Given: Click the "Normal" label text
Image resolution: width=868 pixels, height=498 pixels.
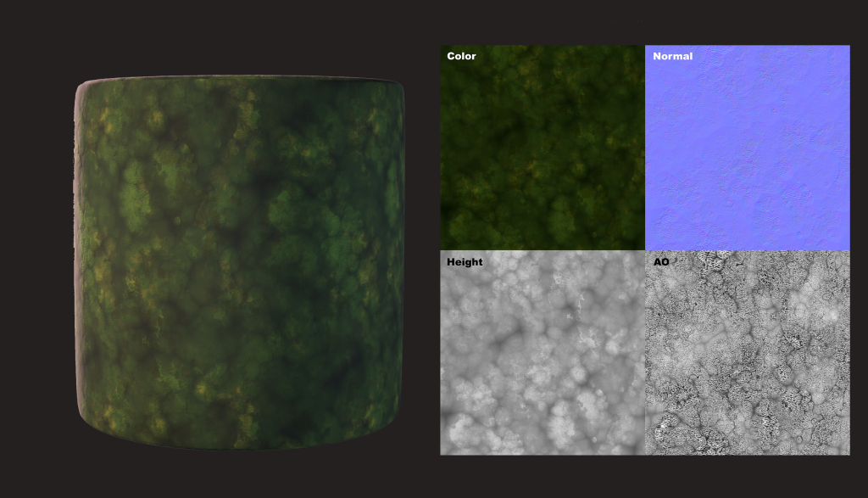Looking at the screenshot, I should [672, 56].
